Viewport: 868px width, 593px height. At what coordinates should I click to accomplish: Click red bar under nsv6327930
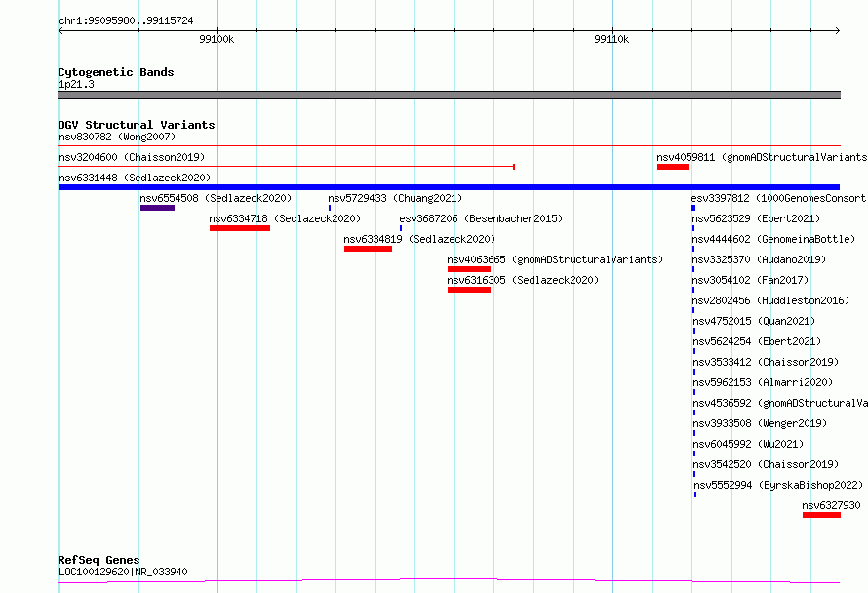[821, 515]
